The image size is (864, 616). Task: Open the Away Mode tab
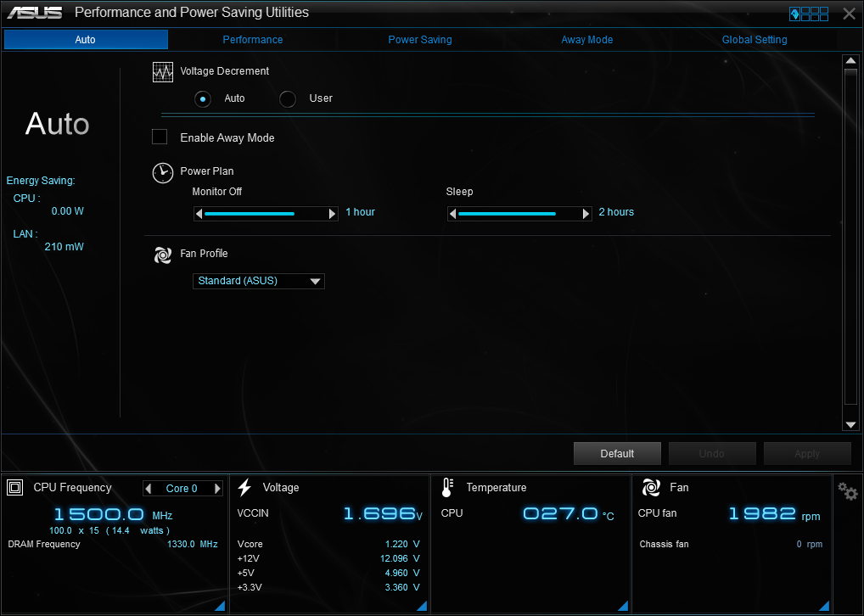(586, 40)
